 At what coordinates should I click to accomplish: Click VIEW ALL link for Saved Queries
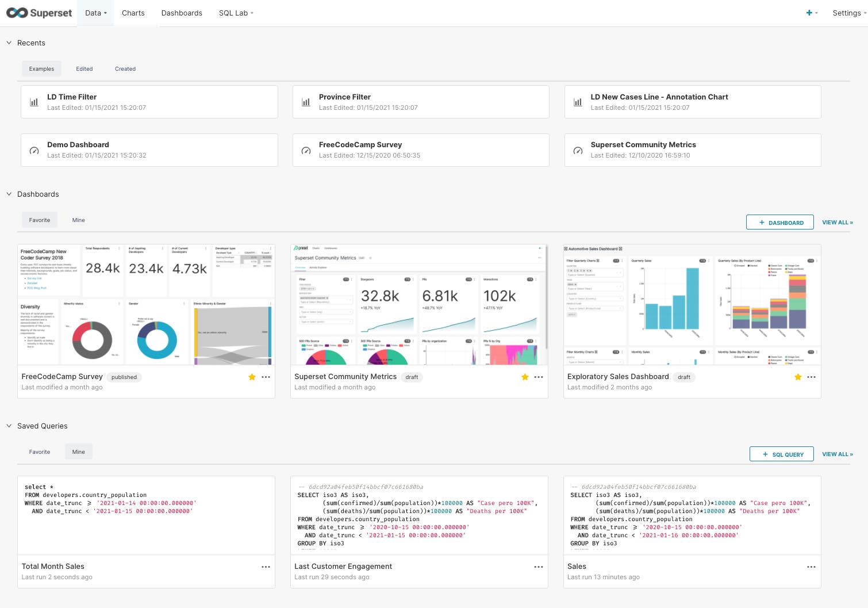[x=837, y=454]
